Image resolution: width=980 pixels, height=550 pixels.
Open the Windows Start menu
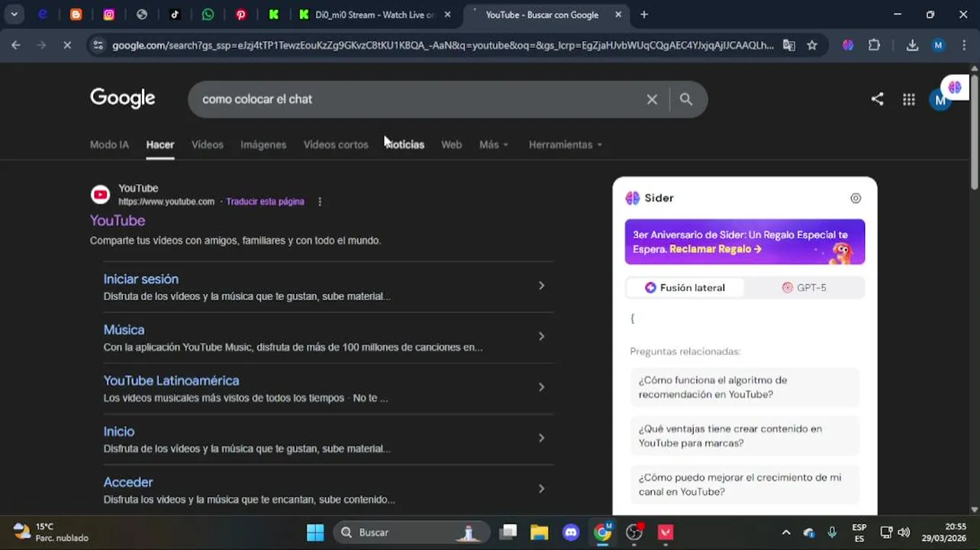pos(315,532)
